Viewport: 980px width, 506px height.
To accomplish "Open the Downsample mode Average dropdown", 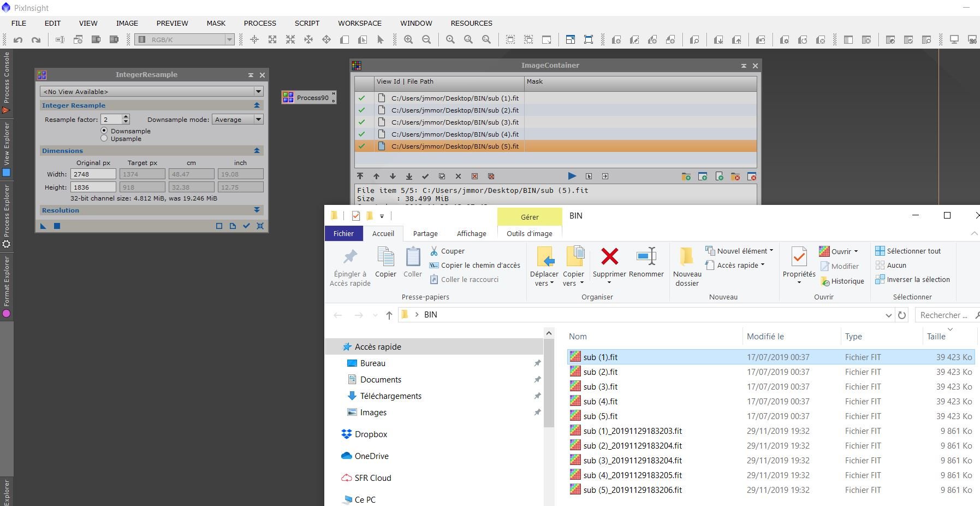I will click(237, 119).
